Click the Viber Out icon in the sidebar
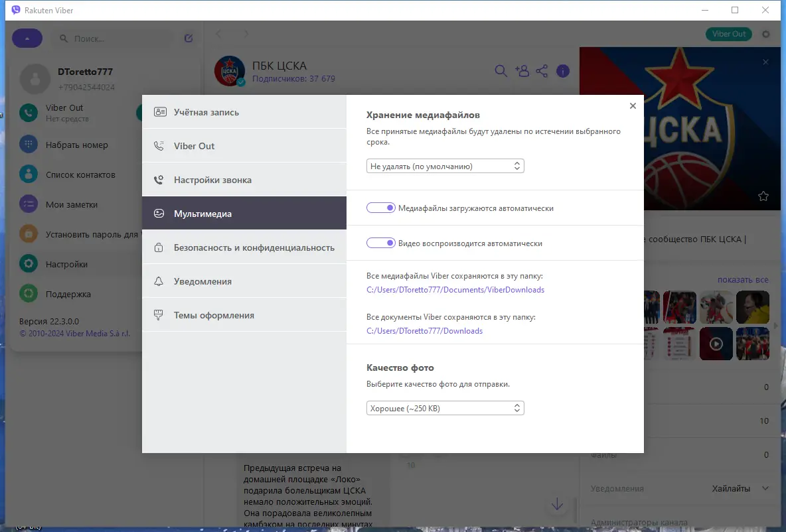This screenshot has width=786, height=532. [x=27, y=113]
